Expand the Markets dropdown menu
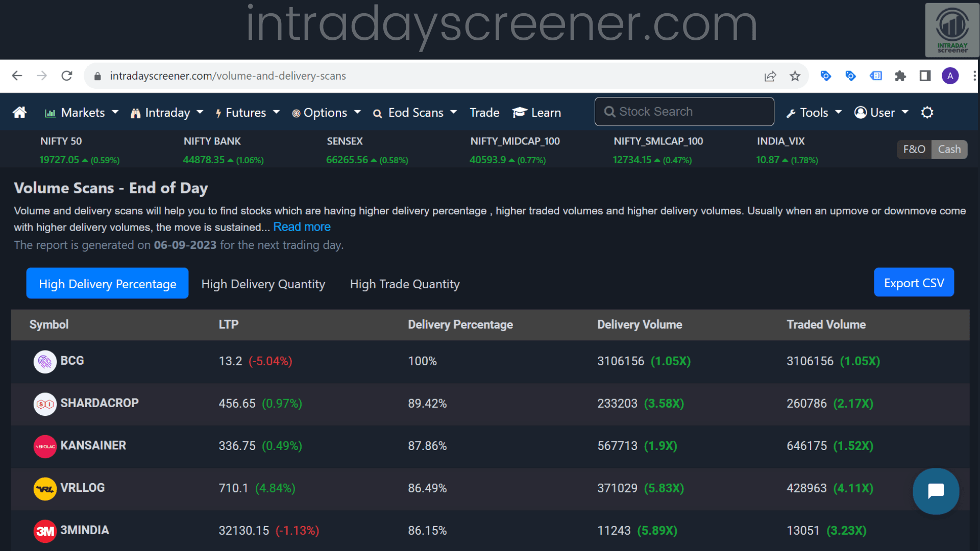The width and height of the screenshot is (980, 551). pos(82,113)
